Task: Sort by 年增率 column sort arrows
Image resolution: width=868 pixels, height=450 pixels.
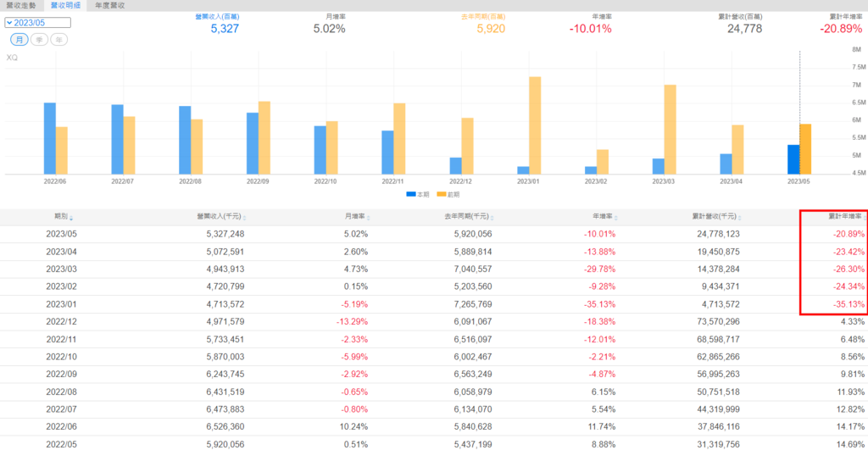Action: point(616,218)
